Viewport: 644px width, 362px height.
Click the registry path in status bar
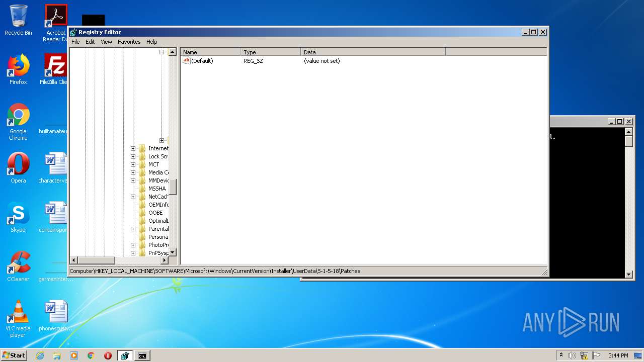(x=215, y=271)
